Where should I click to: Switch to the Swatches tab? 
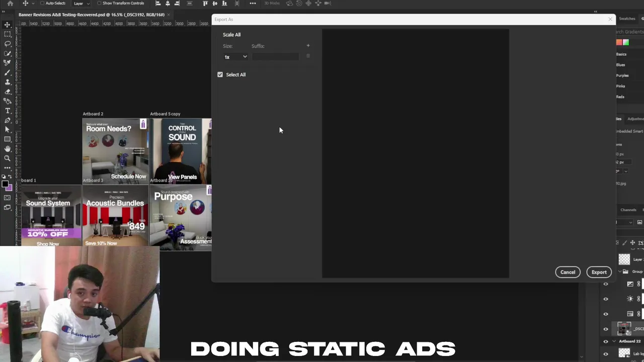pos(627,19)
